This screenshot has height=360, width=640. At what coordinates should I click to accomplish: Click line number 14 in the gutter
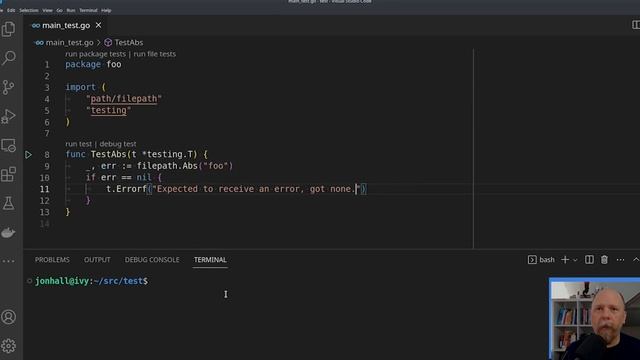point(45,224)
